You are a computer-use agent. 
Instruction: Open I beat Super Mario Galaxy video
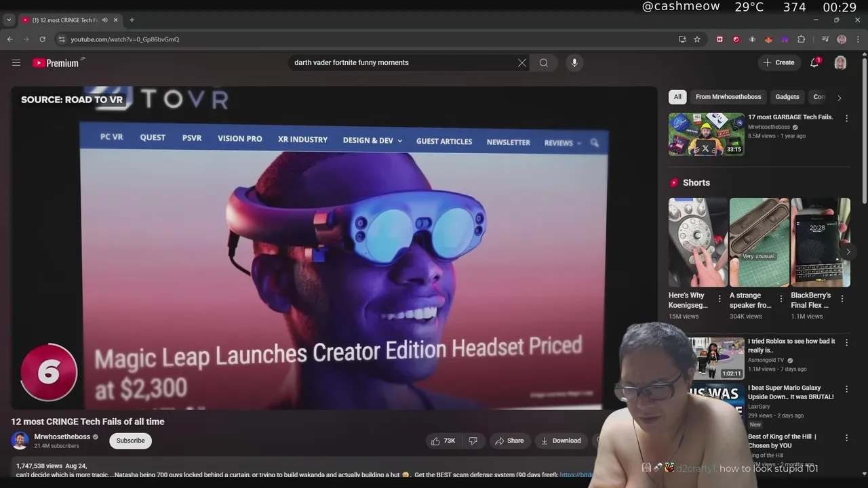pyautogui.click(x=791, y=392)
